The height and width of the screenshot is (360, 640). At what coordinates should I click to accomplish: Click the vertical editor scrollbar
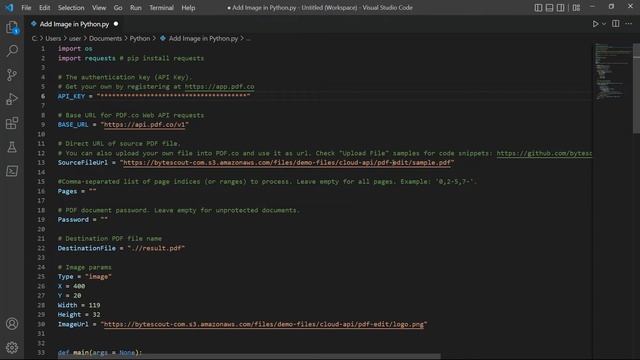pos(636,88)
